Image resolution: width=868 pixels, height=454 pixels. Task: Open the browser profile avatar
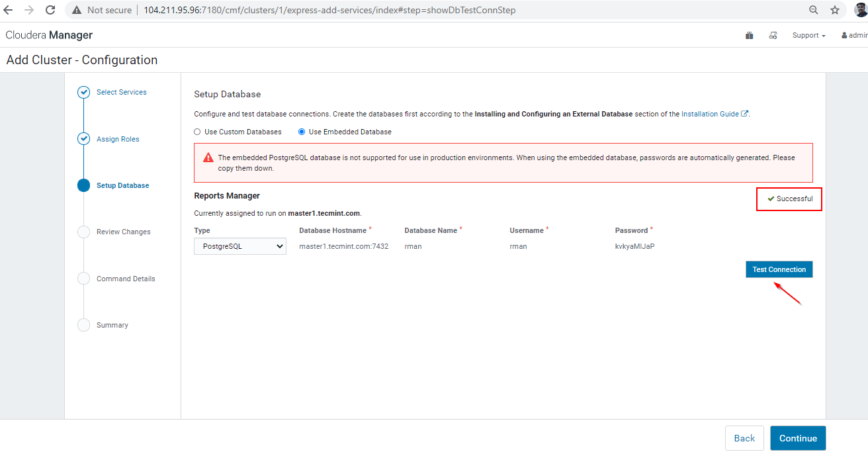pyautogui.click(x=860, y=10)
